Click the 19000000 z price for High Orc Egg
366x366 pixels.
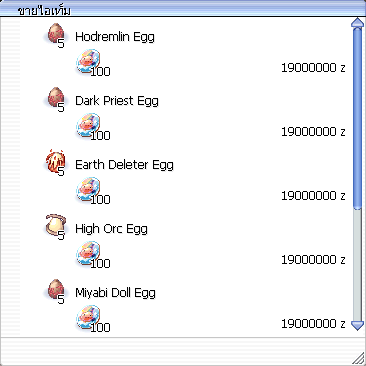[x=313, y=260]
